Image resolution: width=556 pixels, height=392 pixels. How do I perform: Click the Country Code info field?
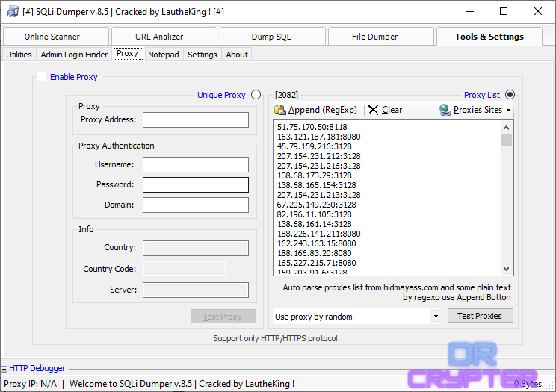pyautogui.click(x=185, y=269)
